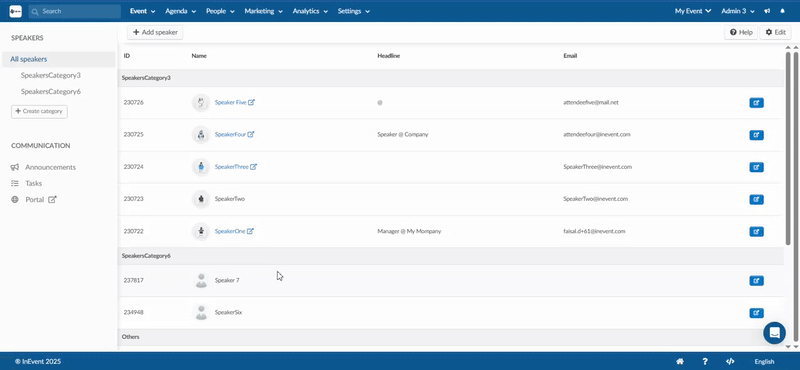Select SpeakersCategory3 in sidebar
The width and height of the screenshot is (800, 370).
pos(51,75)
